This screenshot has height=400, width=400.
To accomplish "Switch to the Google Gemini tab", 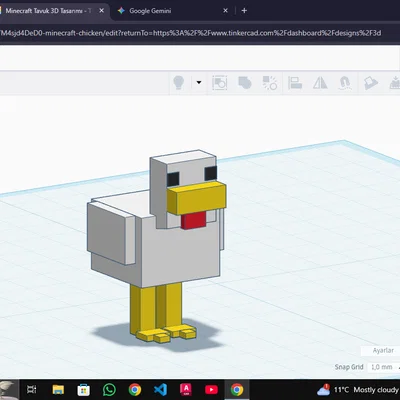I will (150, 11).
